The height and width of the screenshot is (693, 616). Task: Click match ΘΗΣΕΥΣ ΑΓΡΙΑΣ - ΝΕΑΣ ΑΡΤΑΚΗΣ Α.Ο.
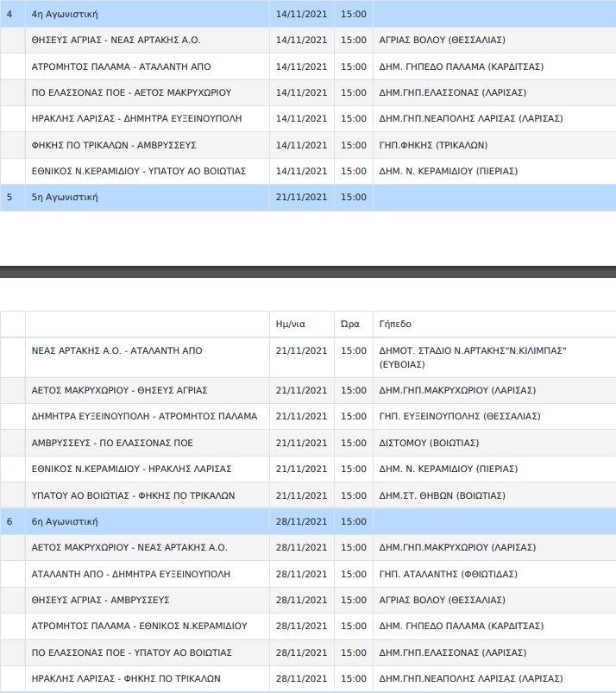tap(116, 41)
